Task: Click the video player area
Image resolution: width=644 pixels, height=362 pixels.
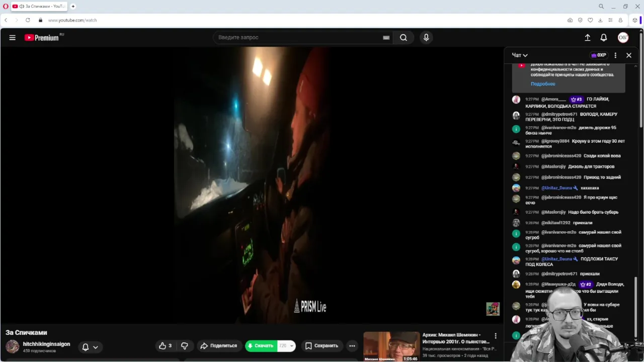Action: [252, 185]
